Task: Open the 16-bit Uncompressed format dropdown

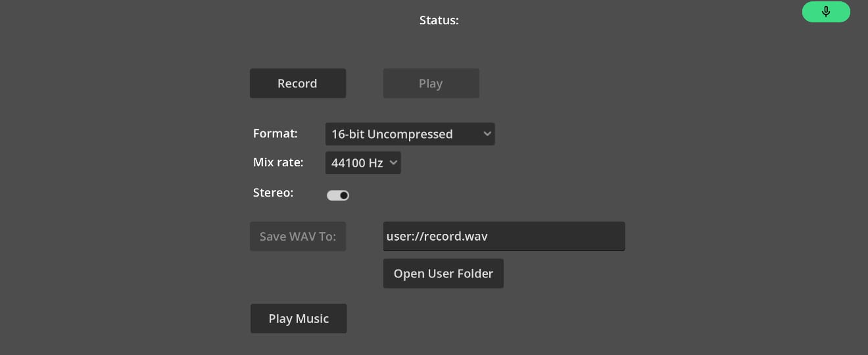Action: coord(410,134)
